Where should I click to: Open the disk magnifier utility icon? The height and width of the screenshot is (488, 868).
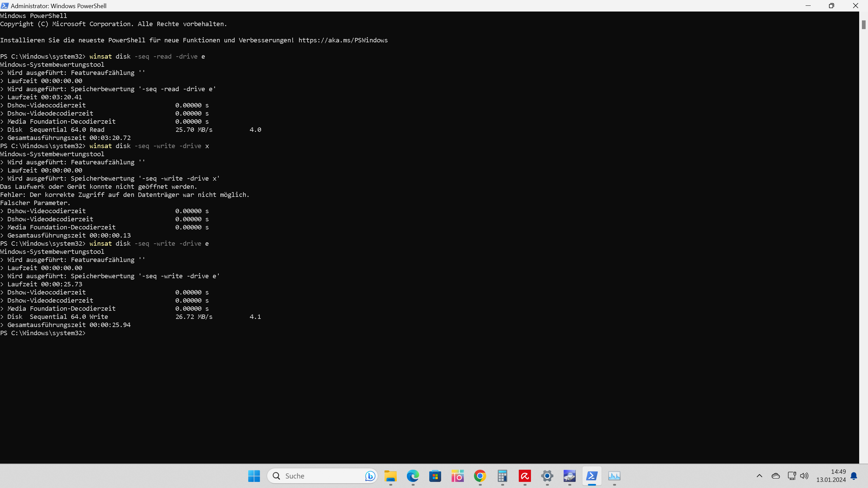tap(569, 476)
